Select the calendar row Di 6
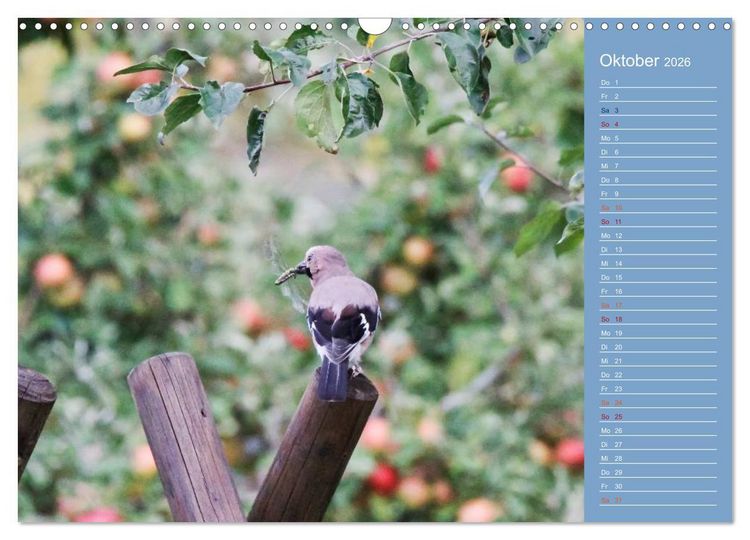Screen dimensions: 750x540 658,152
